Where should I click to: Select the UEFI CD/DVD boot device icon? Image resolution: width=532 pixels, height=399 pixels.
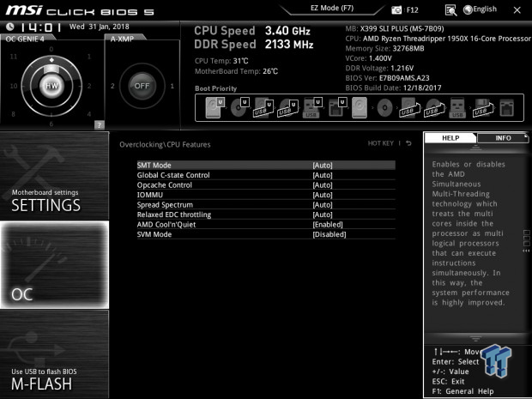click(x=239, y=107)
